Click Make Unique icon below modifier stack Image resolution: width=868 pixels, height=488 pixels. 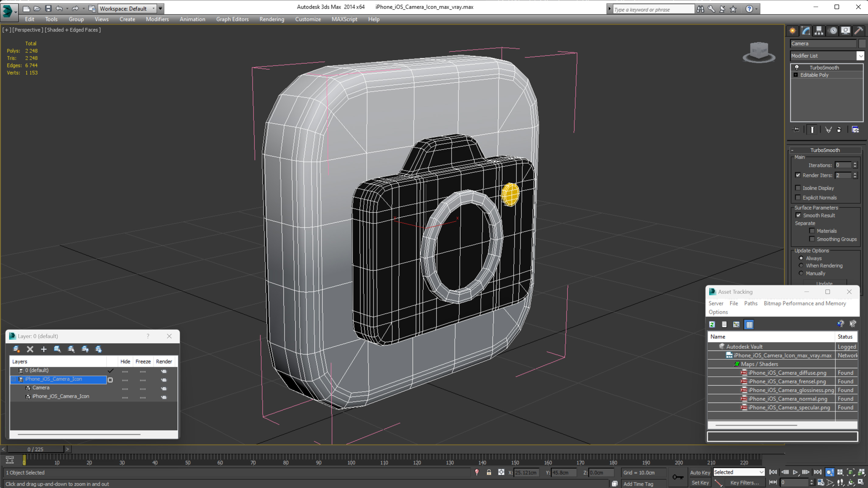[x=828, y=130]
